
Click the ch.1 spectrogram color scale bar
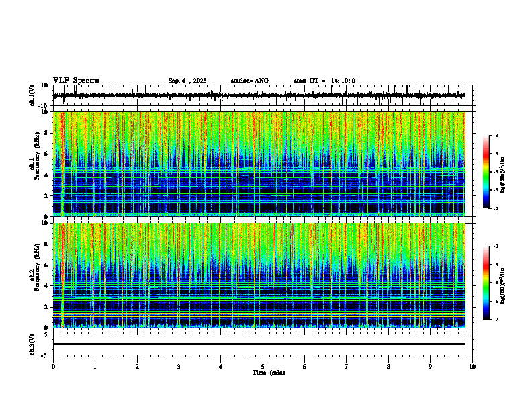coord(486,172)
